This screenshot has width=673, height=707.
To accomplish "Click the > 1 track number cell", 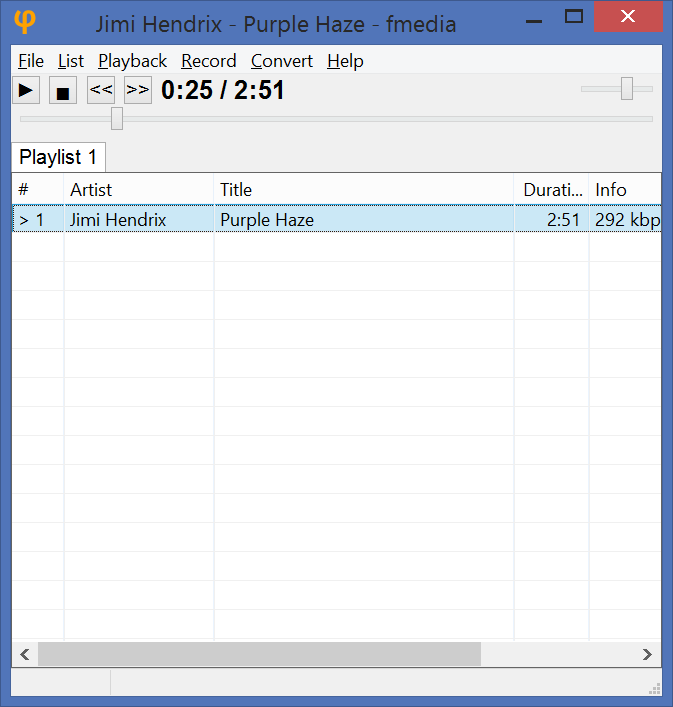I will [38, 220].
